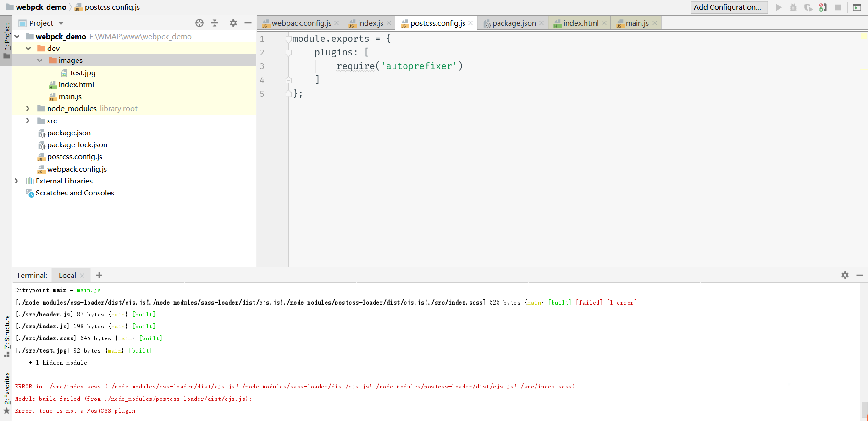This screenshot has height=421, width=868.
Task: Click the terminal vertical scrollbar thumb
Action: [864, 409]
